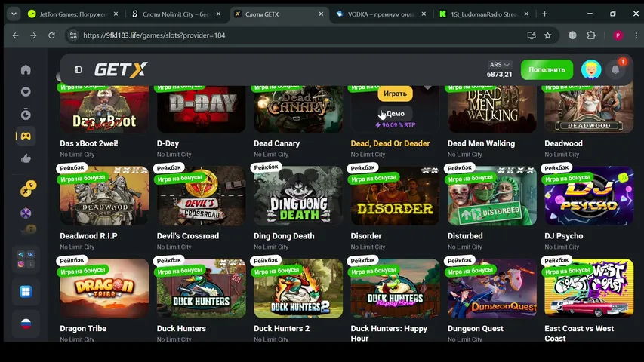644x362 pixels.
Task: Open the Dead Men Walking game thumbnail
Action: click(x=492, y=109)
